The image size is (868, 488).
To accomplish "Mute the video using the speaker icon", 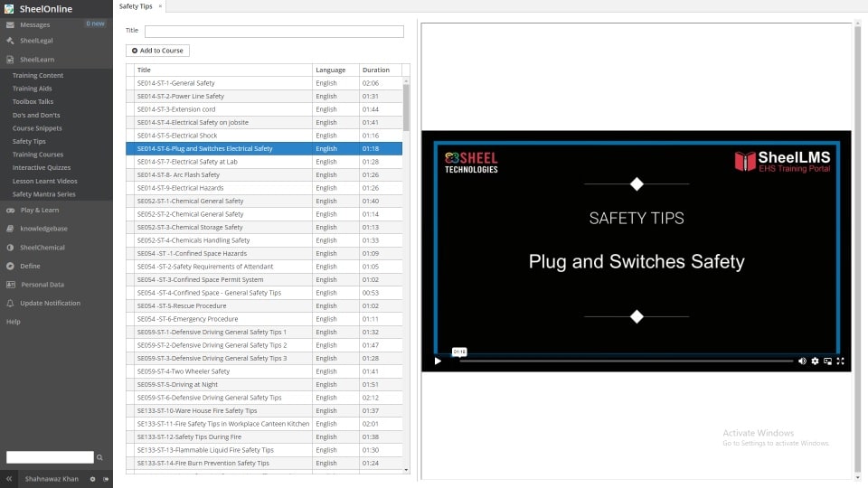I will tap(802, 361).
